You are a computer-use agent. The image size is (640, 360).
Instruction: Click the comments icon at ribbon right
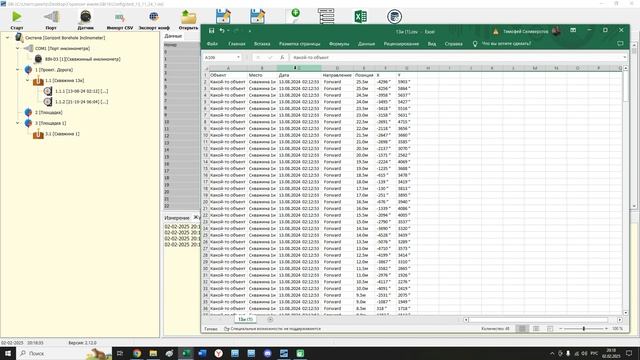click(x=620, y=44)
